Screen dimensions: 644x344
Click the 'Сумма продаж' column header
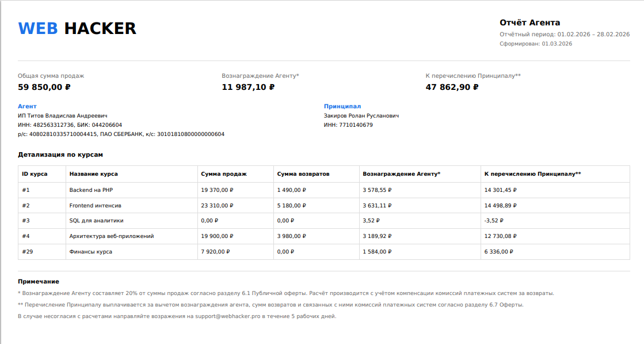tap(224, 173)
